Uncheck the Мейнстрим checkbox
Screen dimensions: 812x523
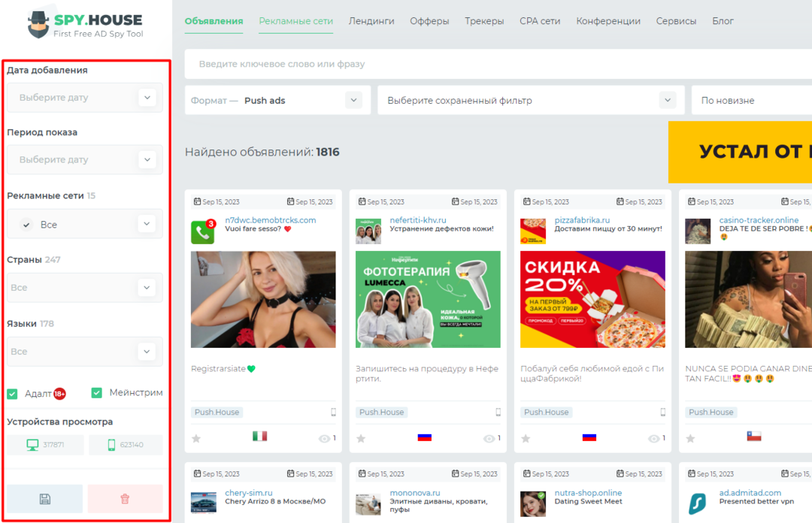(x=97, y=393)
